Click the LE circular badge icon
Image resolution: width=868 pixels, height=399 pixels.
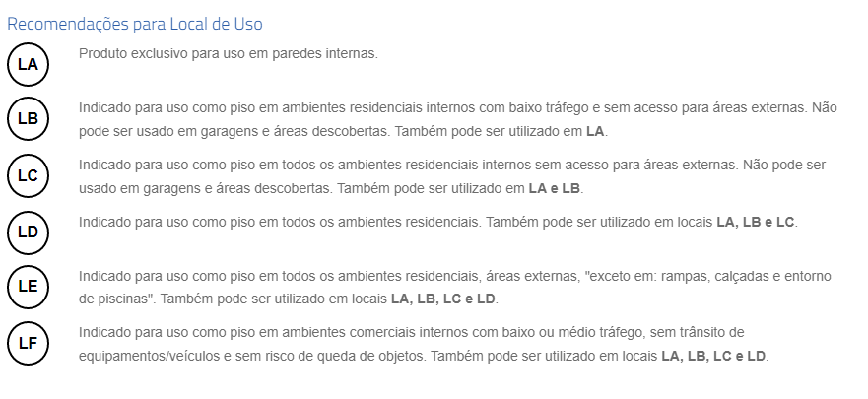tap(28, 288)
